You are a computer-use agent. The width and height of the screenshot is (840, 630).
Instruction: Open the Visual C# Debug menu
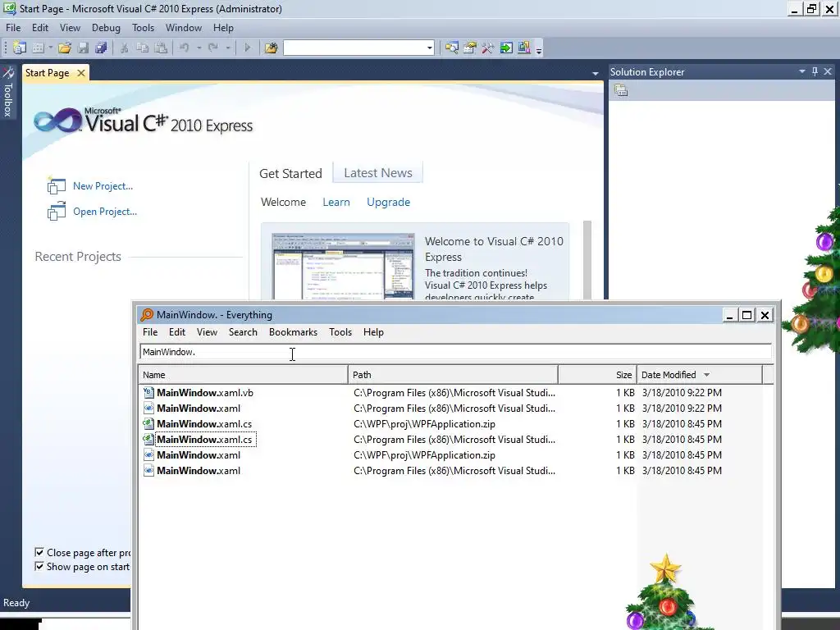click(x=106, y=28)
